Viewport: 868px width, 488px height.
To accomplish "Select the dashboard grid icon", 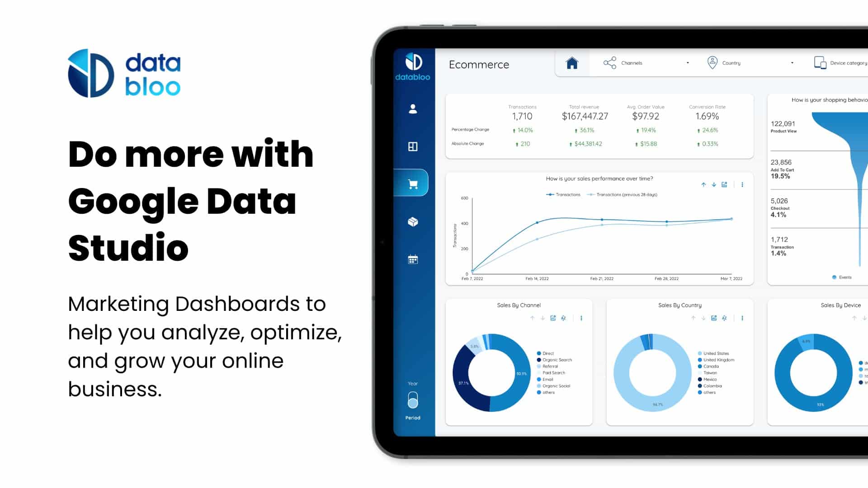I will pos(413,146).
